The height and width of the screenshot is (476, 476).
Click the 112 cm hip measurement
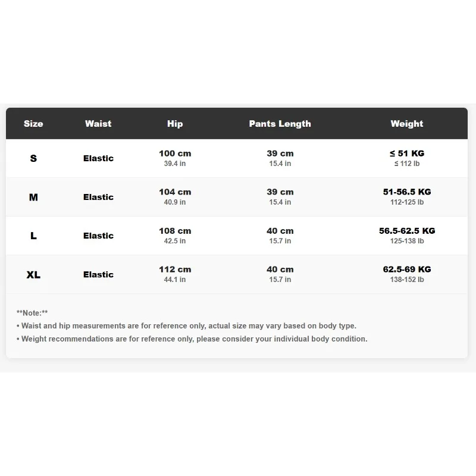tap(175, 270)
